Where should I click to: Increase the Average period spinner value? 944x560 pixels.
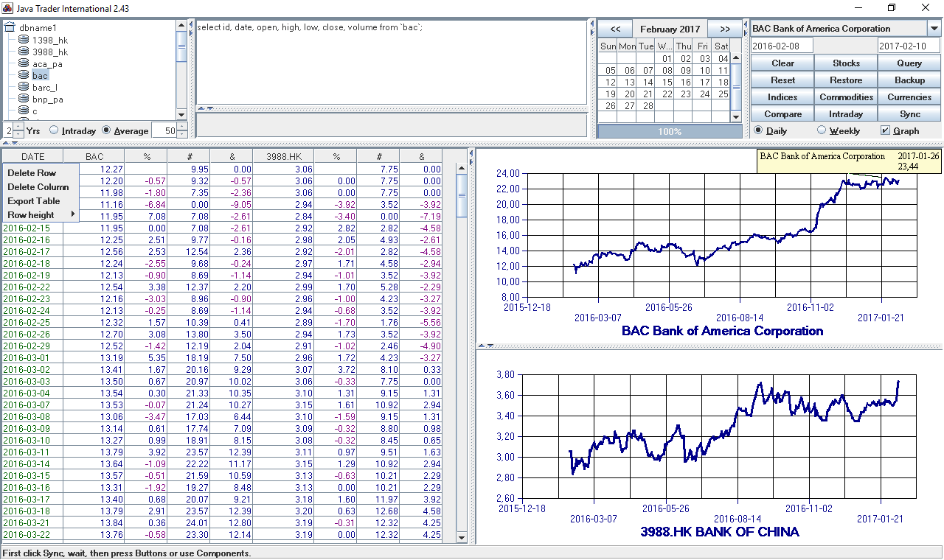click(183, 127)
